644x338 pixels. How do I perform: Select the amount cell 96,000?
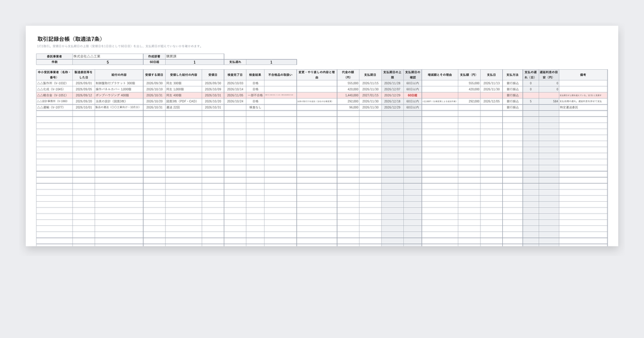point(348,107)
